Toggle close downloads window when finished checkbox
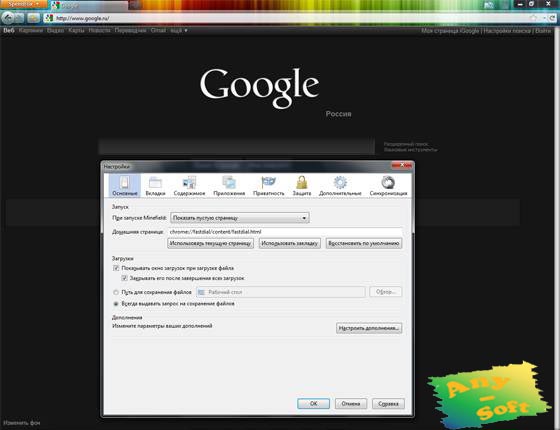560x430 pixels. click(x=124, y=278)
